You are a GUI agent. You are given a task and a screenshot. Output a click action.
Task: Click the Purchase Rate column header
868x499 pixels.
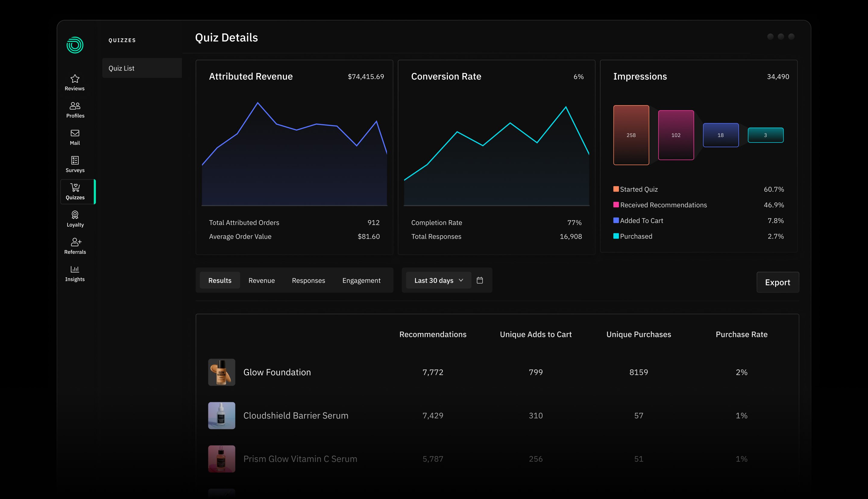(x=741, y=334)
